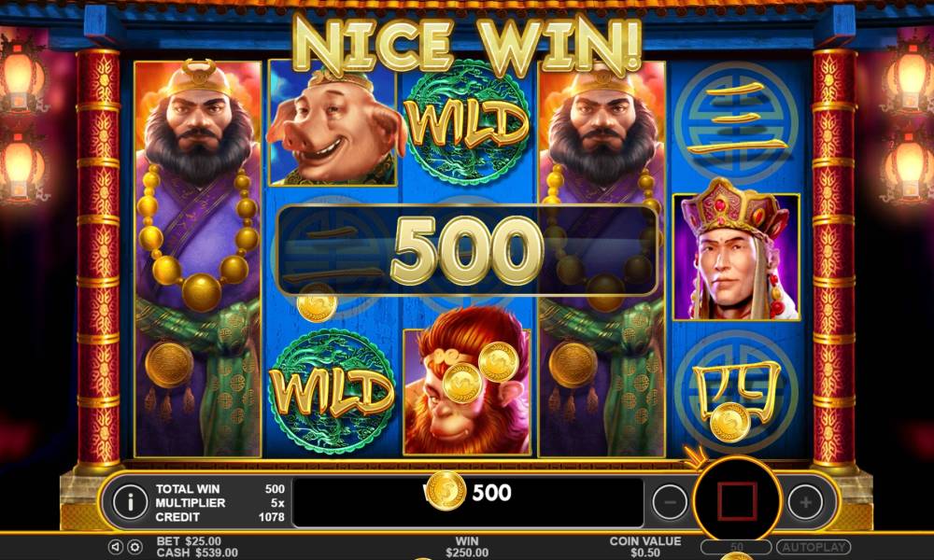Click the bearded warrior on fourth reel
The width and height of the screenshot is (934, 560).
click(601, 258)
